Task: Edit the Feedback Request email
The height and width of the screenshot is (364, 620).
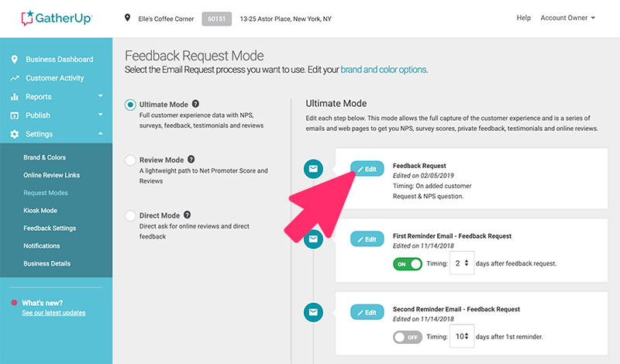Action: pyautogui.click(x=367, y=169)
